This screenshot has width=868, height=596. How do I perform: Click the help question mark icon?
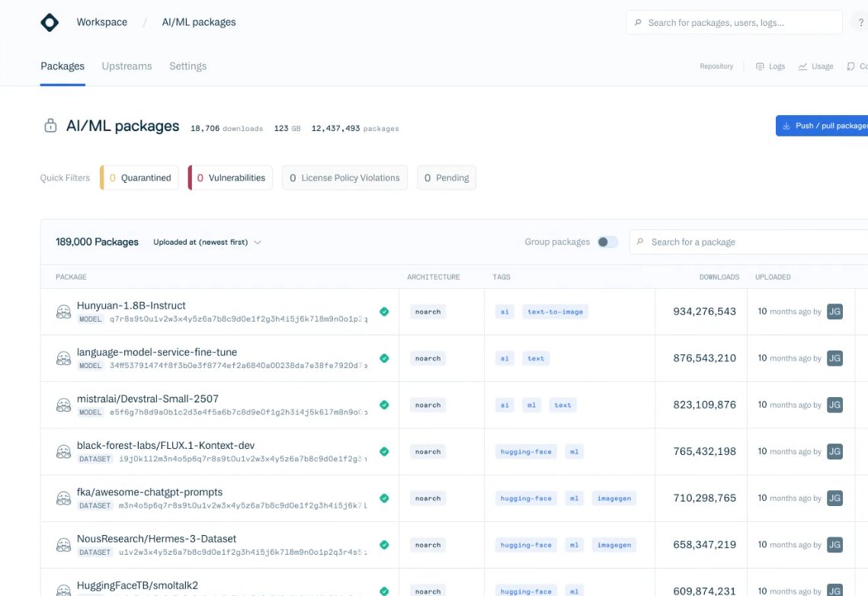pyautogui.click(x=861, y=23)
